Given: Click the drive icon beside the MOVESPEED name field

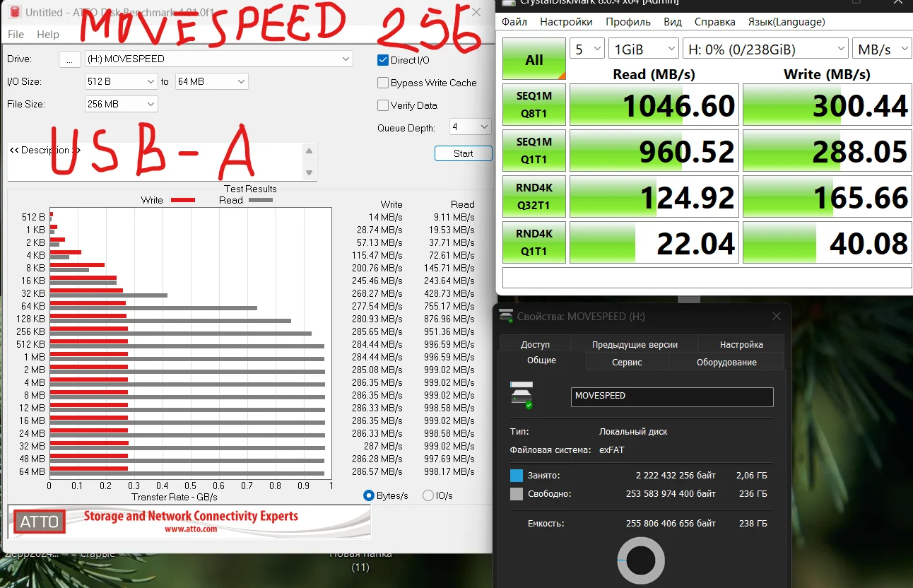Looking at the screenshot, I should pyautogui.click(x=522, y=395).
